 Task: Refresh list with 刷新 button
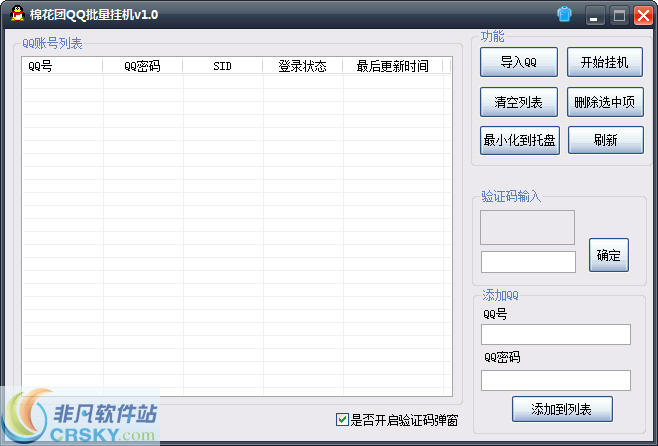[x=606, y=140]
